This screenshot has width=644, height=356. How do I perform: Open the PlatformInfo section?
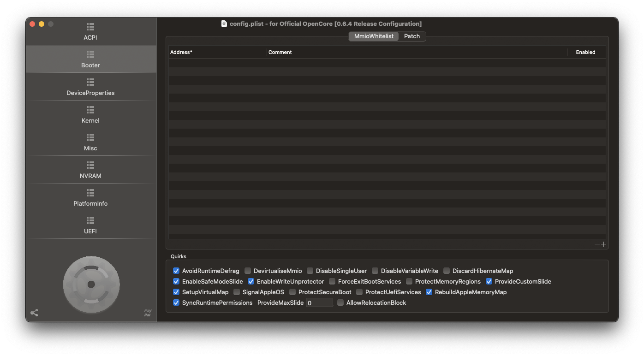point(90,197)
